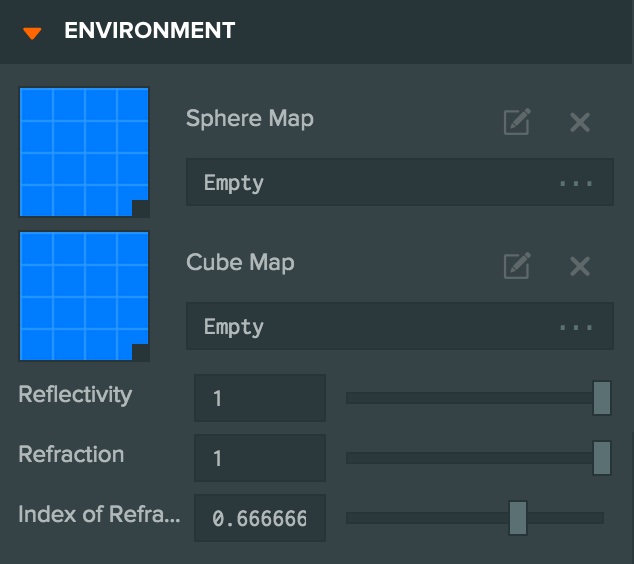This screenshot has height=564, width=634.
Task: Click the Refraction slider handle
Action: 602,458
